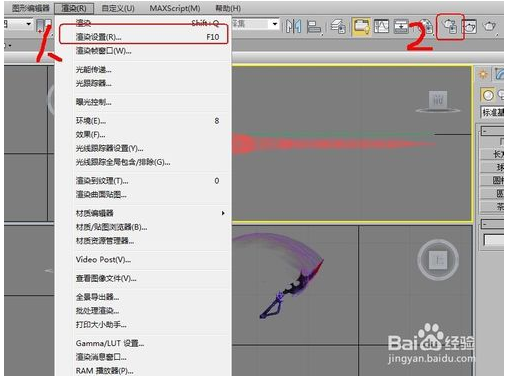
Task: Choose 效果(F)... menu entry
Action: 144,134
